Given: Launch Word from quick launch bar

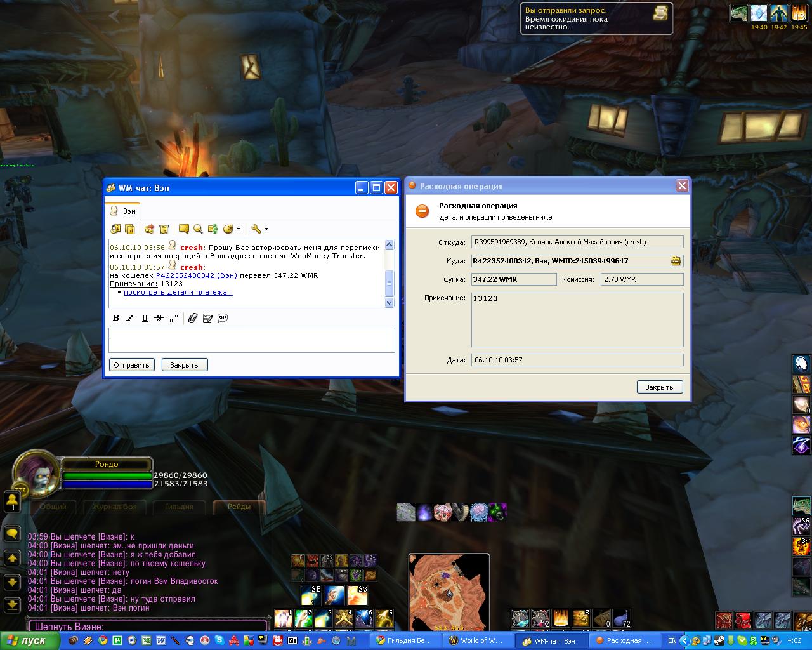Looking at the screenshot, I should [161, 640].
